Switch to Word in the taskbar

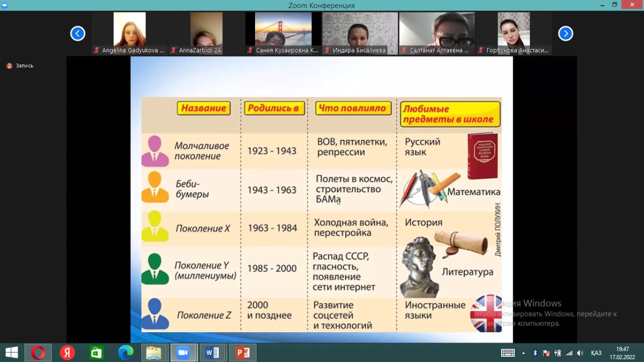point(212,353)
